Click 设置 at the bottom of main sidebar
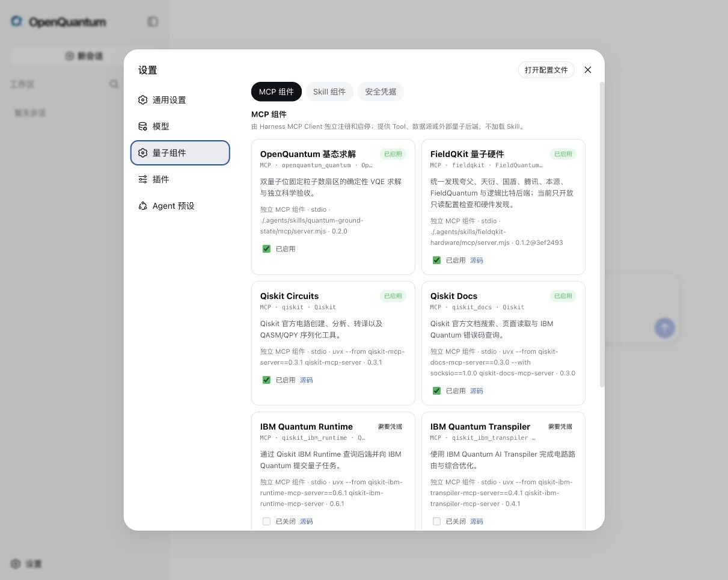The width and height of the screenshot is (728, 580). pos(27,564)
